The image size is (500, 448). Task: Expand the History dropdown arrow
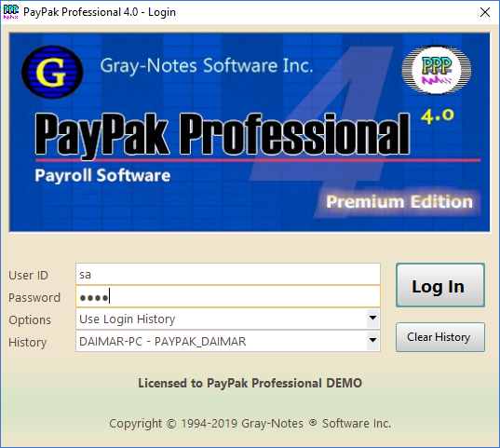[x=372, y=340]
